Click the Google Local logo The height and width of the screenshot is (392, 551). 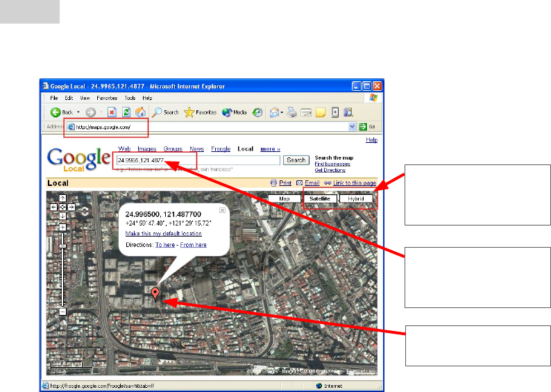(x=78, y=160)
